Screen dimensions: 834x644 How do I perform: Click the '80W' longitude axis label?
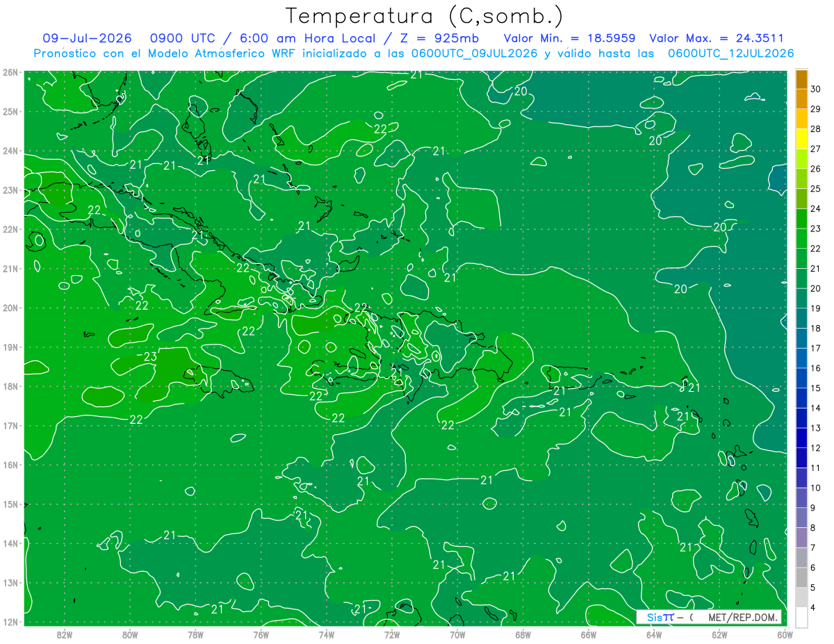[x=130, y=634]
